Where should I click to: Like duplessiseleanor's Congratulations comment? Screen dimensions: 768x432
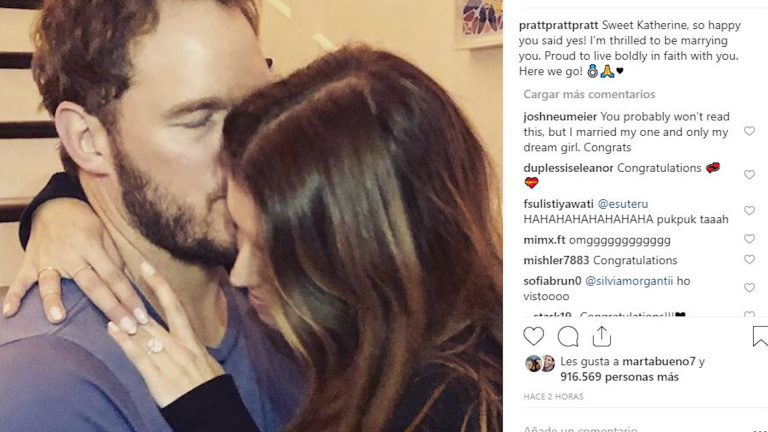pyautogui.click(x=749, y=175)
